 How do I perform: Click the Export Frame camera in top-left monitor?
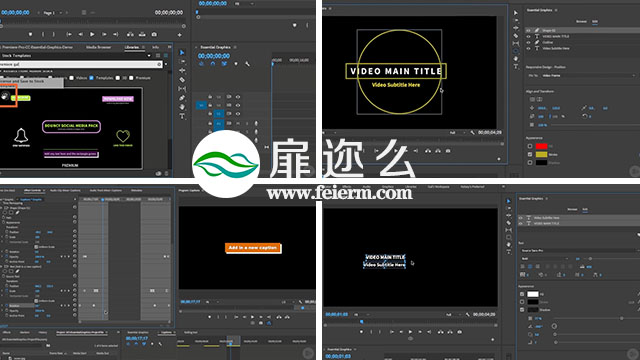[x=154, y=35]
